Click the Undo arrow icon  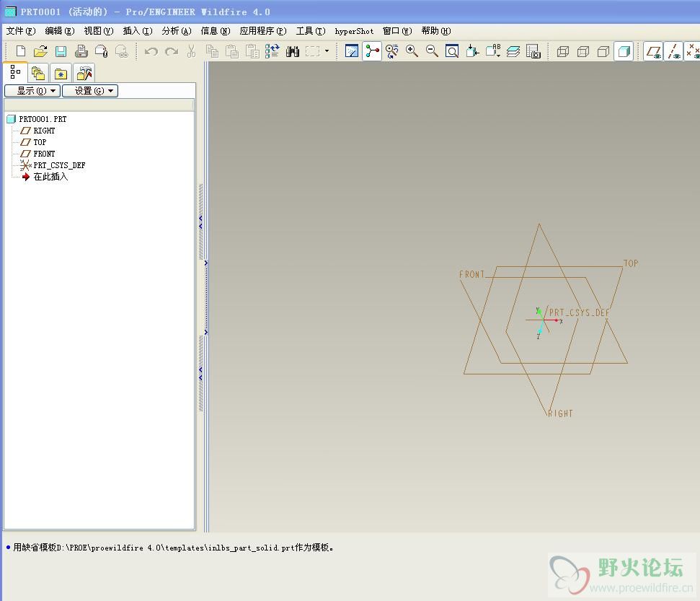pyautogui.click(x=151, y=51)
